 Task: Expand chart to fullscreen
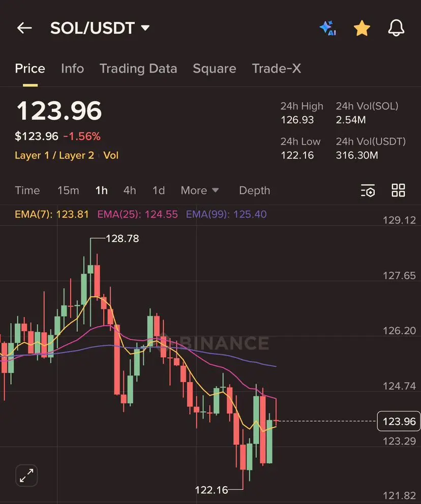(x=26, y=476)
